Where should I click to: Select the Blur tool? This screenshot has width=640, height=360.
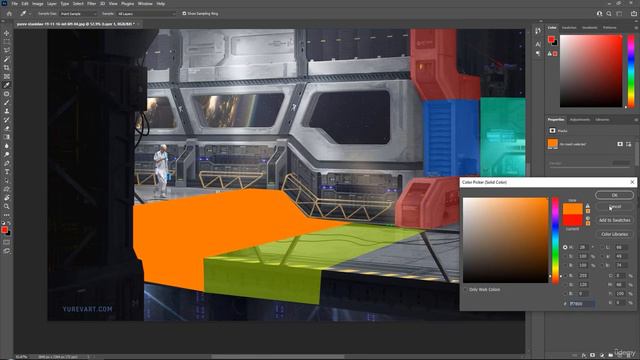coord(7,146)
